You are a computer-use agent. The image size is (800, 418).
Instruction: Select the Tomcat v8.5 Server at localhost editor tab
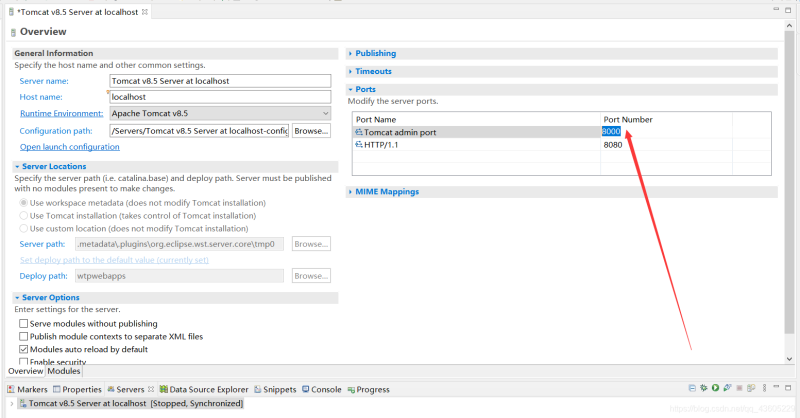78,12
